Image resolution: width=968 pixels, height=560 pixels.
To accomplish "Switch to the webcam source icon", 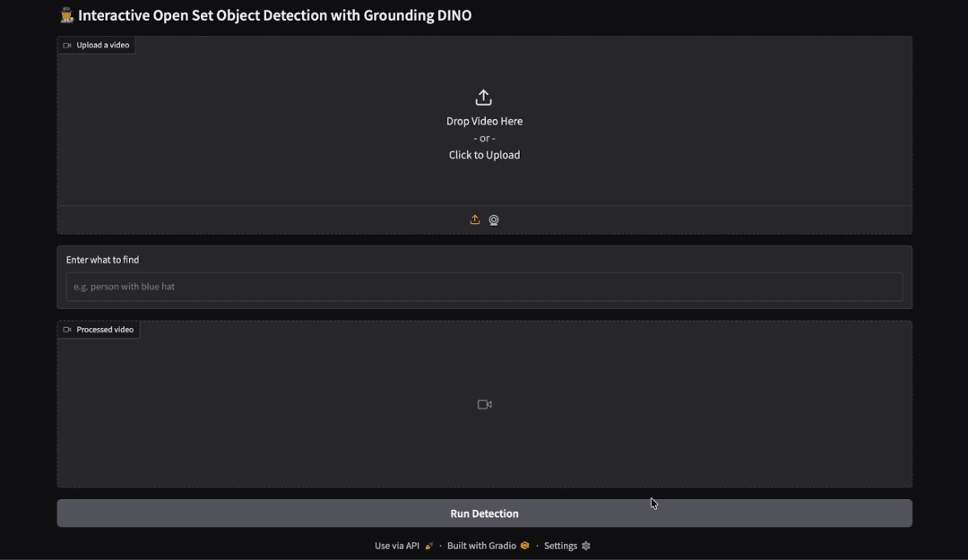I will 494,220.
